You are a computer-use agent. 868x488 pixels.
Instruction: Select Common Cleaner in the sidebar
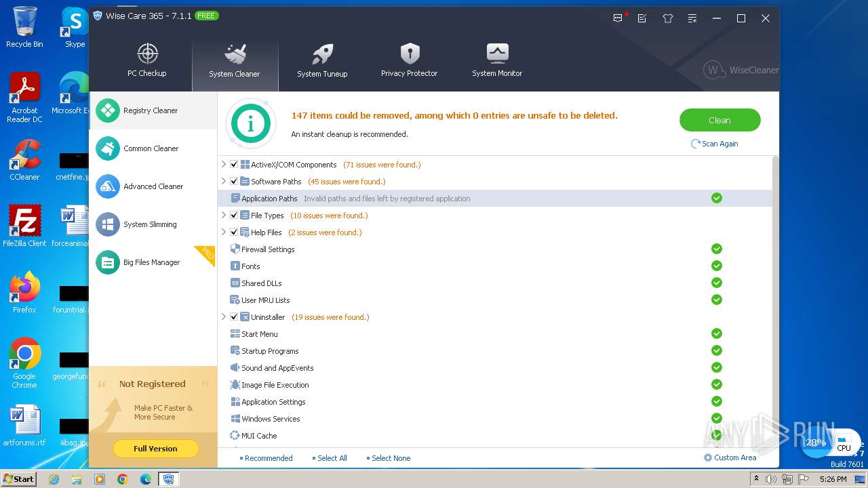(153, 148)
